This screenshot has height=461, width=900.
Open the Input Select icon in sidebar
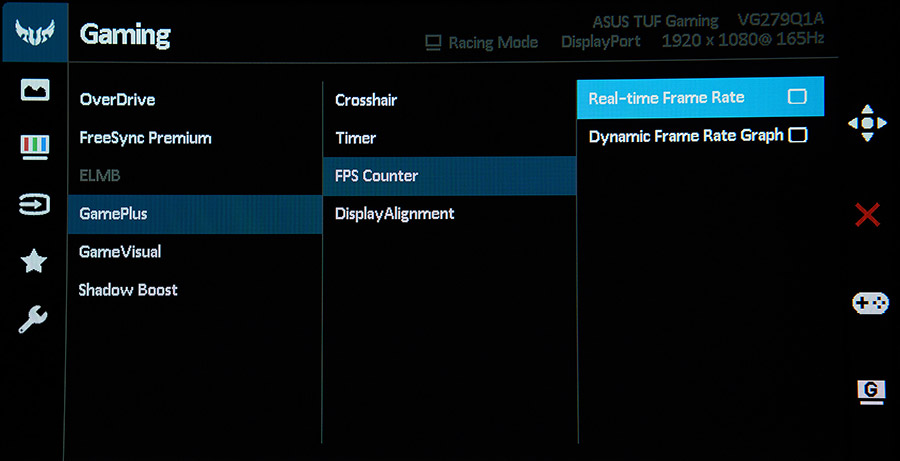34,204
